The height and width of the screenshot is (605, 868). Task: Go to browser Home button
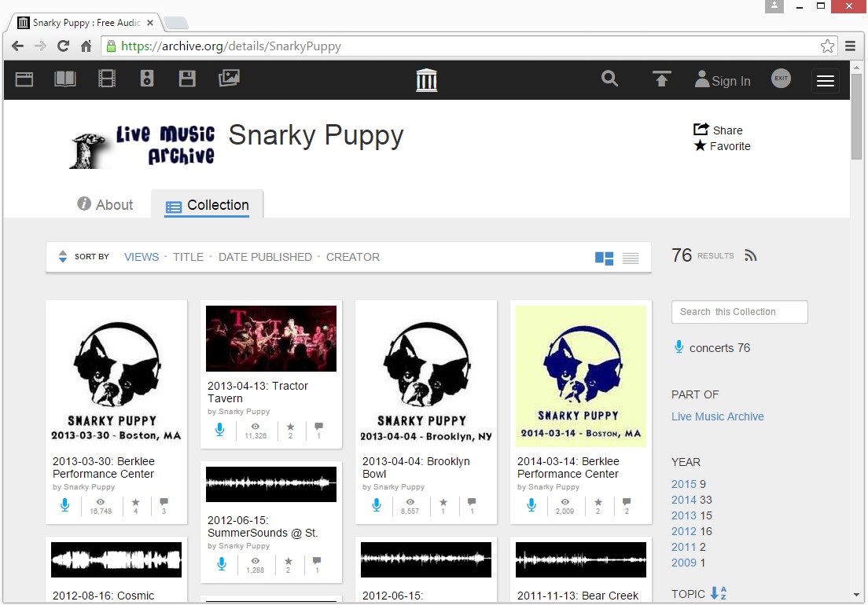coord(86,46)
